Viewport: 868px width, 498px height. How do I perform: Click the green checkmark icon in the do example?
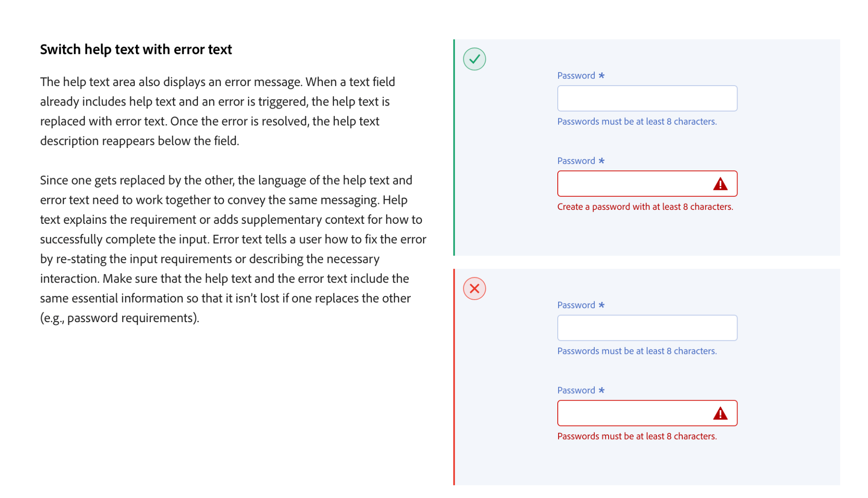click(x=474, y=59)
